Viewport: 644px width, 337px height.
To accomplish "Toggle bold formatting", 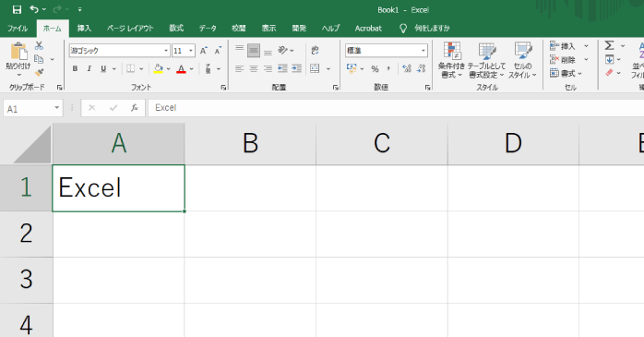I will (75, 68).
